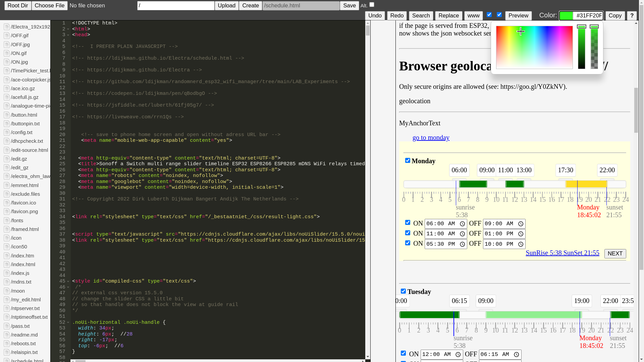This screenshot has width=644, height=362.
Task: Follow the go to monday link
Action: (x=431, y=137)
